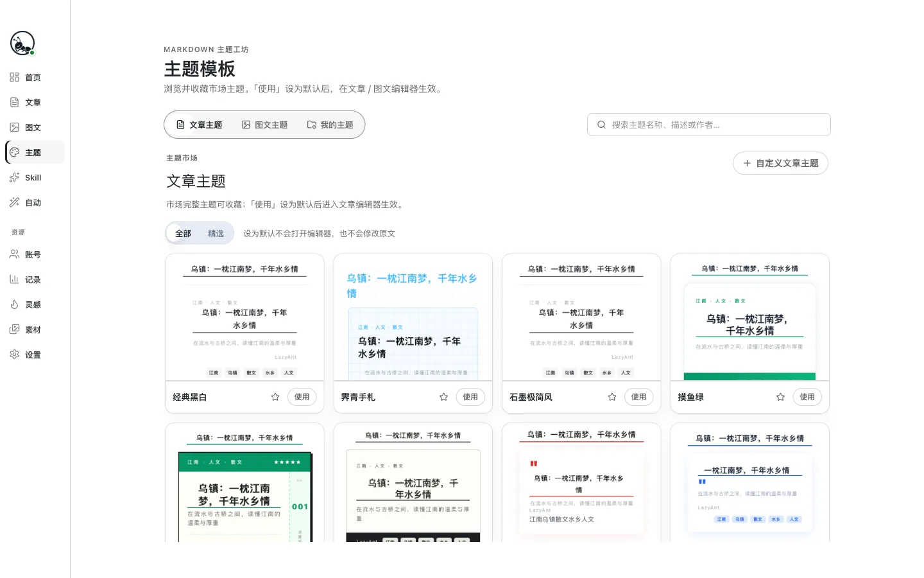Open the 灵感 flame icon in sidebar

coord(14,304)
